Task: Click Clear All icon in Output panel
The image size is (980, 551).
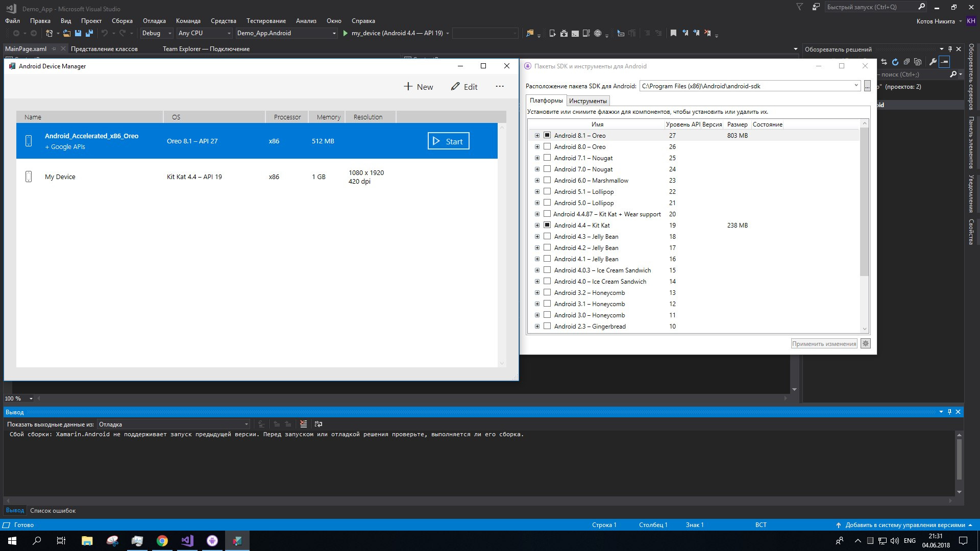Action: [x=304, y=424]
